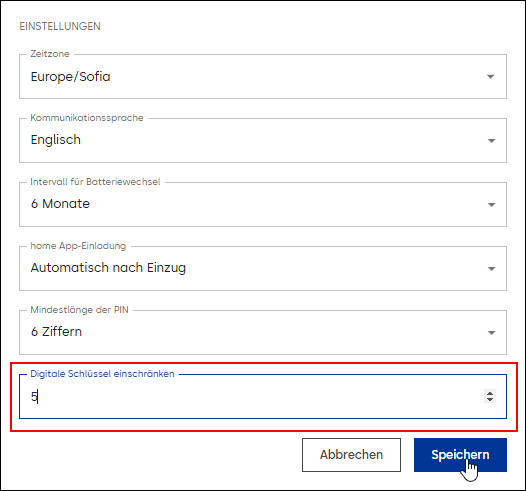Click the Zeitzone field label

point(50,54)
